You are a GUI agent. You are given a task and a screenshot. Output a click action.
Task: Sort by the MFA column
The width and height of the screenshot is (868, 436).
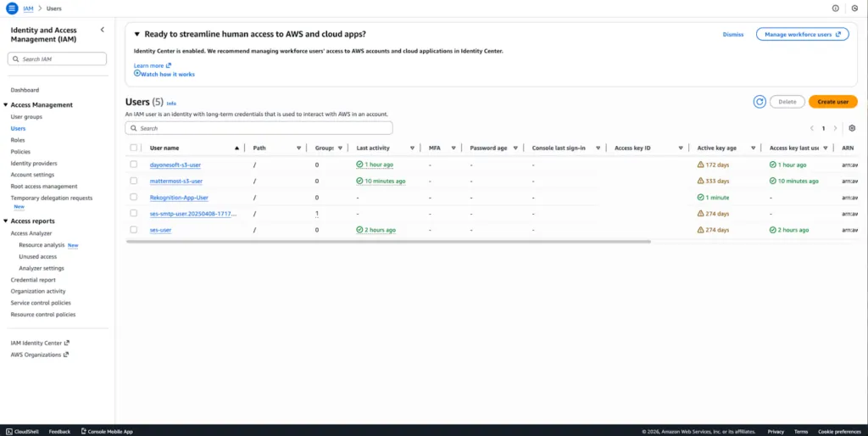453,148
